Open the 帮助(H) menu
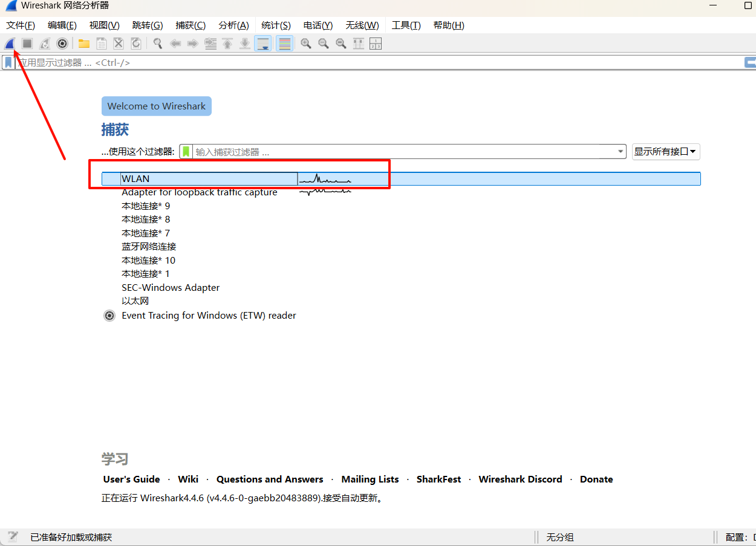Viewport: 756px width, 546px height. 449,25
